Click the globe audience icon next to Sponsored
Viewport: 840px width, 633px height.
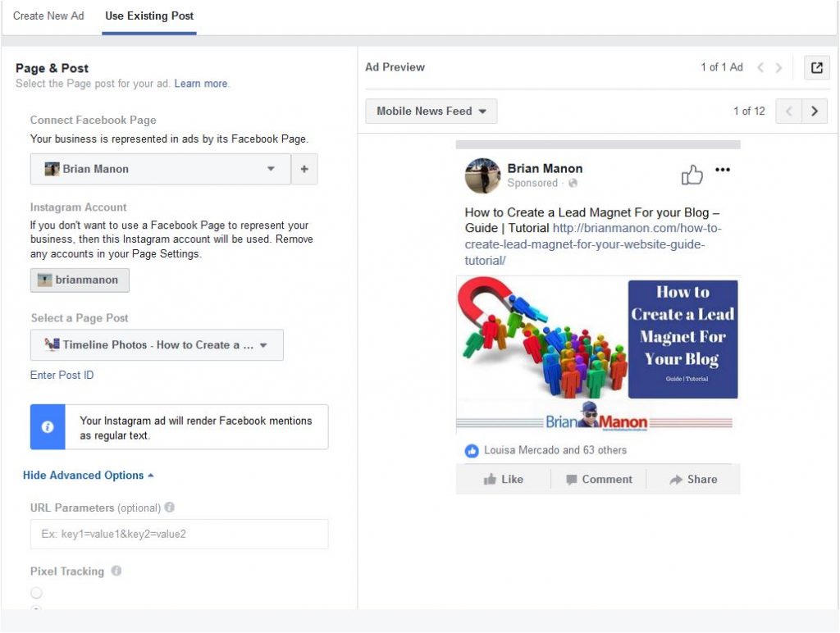coord(573,183)
